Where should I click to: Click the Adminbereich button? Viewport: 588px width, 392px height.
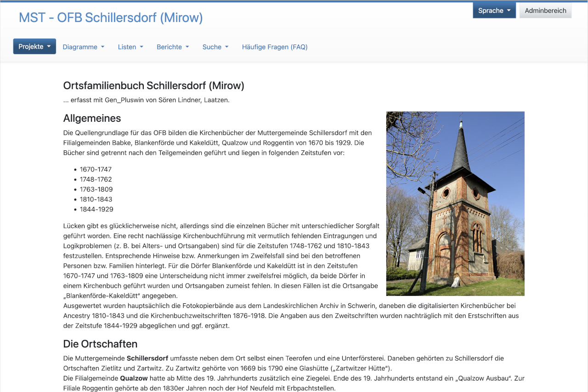click(545, 11)
